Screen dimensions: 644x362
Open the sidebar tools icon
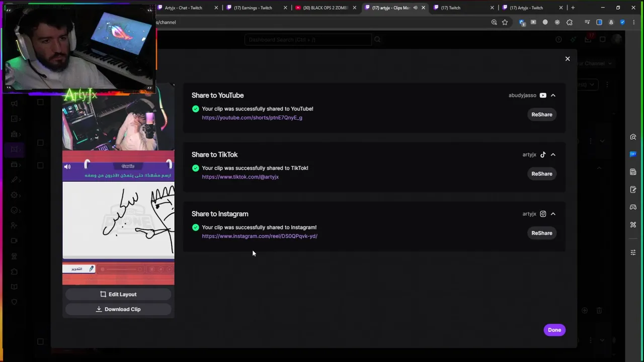click(x=633, y=225)
